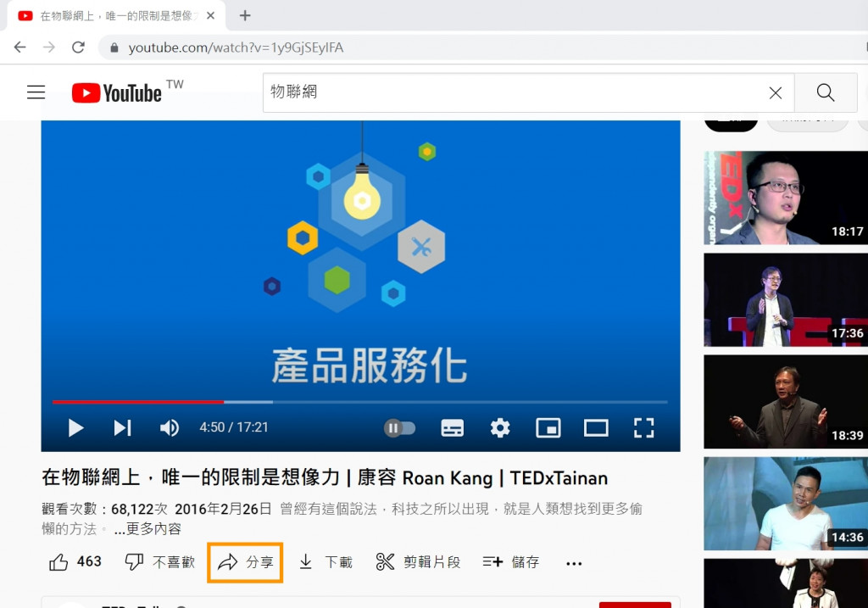This screenshot has width=868, height=608.
Task: Open the recommended video lasting 17:36
Action: click(x=786, y=299)
